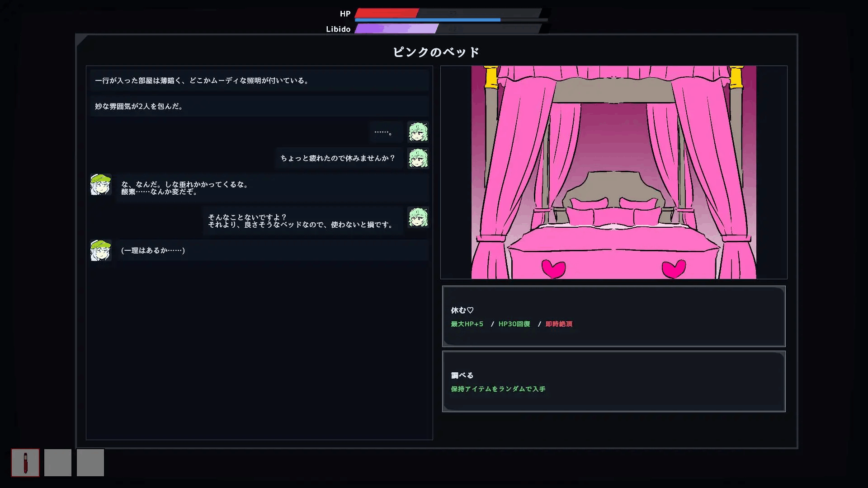
Task: Click the third empty inventory slot
Action: 90,462
